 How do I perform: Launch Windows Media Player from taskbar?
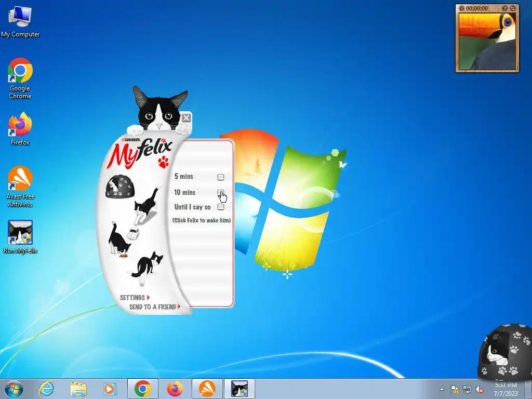(109, 389)
